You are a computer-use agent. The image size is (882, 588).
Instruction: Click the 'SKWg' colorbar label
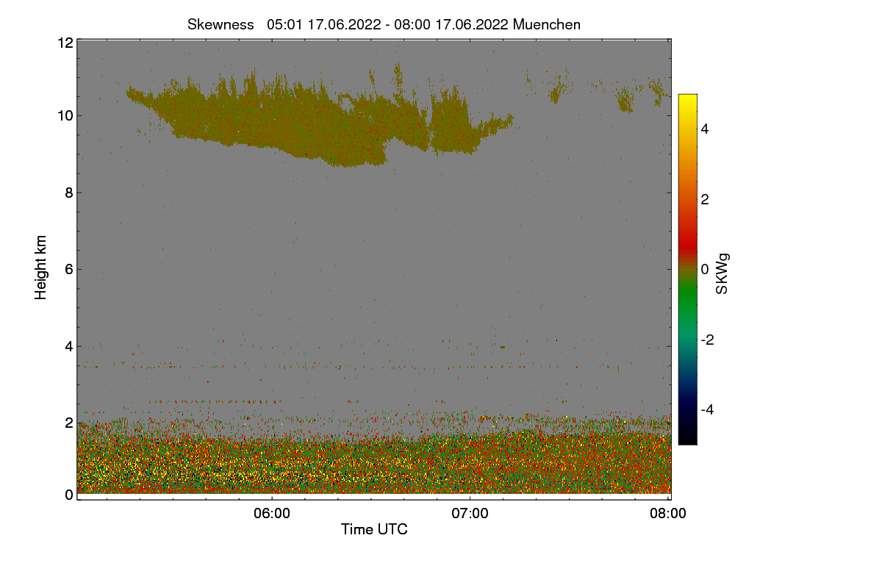723,273
